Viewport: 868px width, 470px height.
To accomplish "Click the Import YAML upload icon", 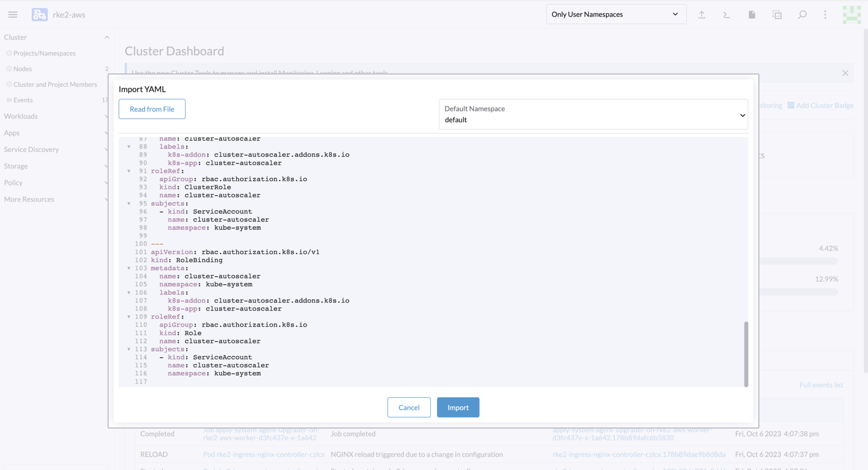I will [701, 14].
